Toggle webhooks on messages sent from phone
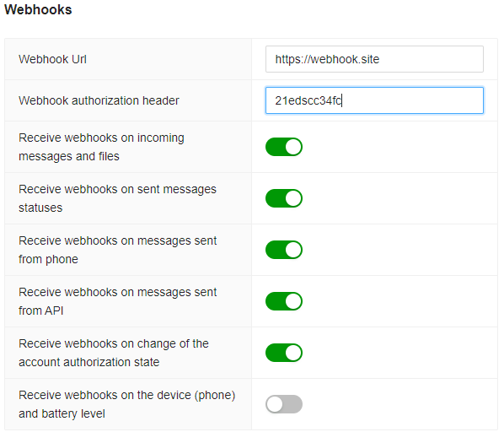The width and height of the screenshot is (504, 432). 284,250
